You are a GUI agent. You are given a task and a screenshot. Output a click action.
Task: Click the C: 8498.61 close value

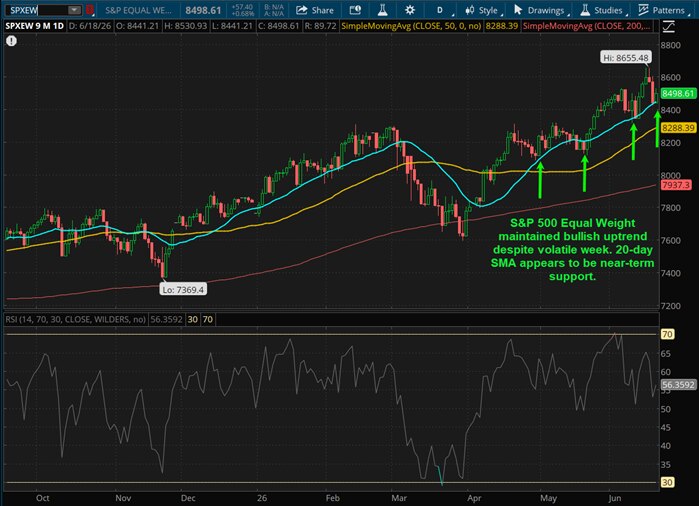coord(279,26)
